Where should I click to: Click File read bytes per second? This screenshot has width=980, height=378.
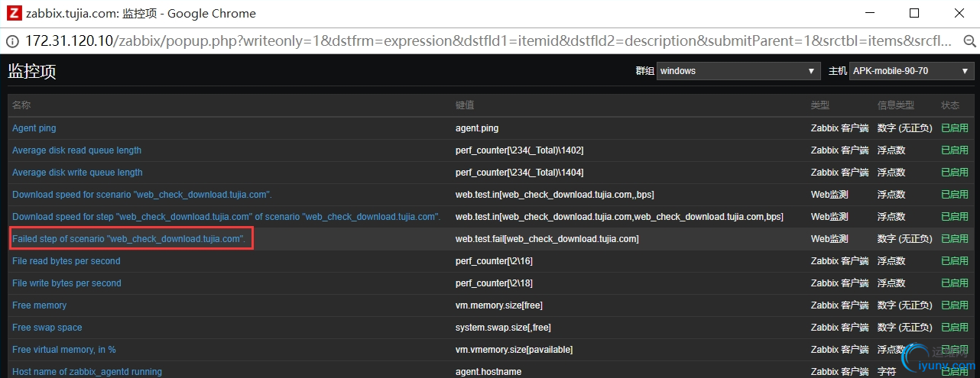pos(67,261)
